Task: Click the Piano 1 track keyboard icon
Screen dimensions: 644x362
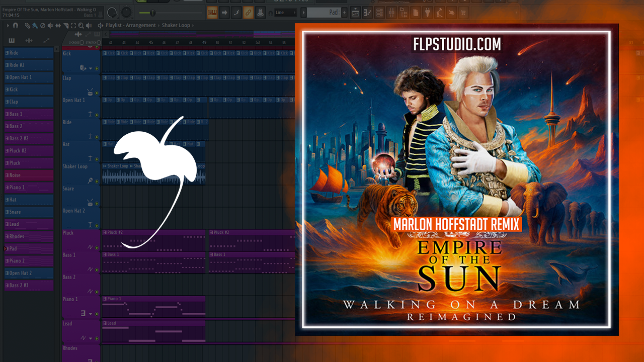Action: pos(83,314)
